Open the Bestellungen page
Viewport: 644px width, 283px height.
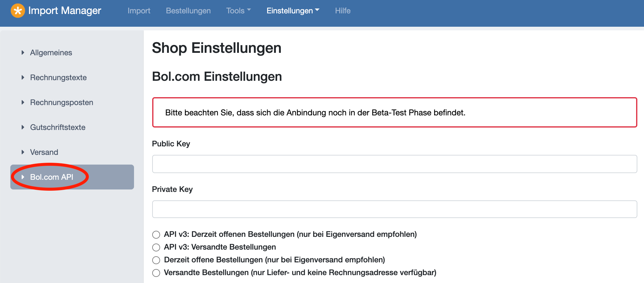[188, 11]
